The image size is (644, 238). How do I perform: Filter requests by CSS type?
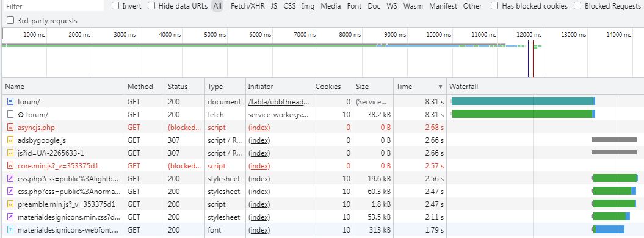click(x=289, y=6)
